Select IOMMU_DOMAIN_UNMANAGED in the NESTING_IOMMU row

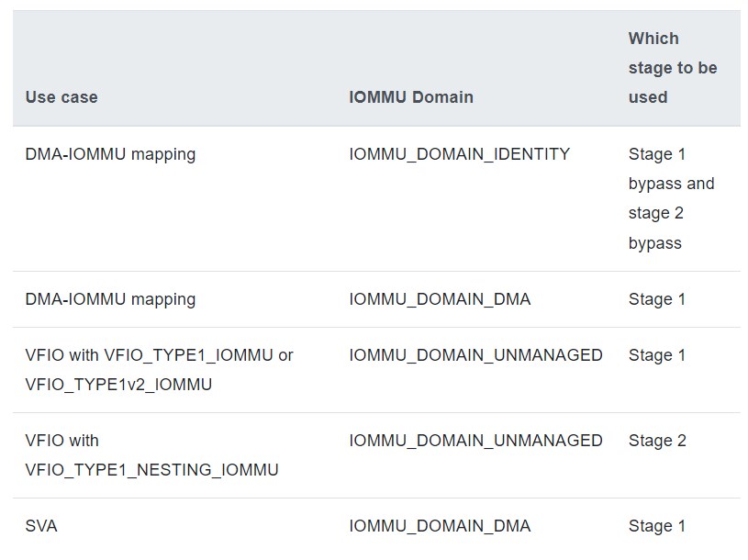(475, 441)
